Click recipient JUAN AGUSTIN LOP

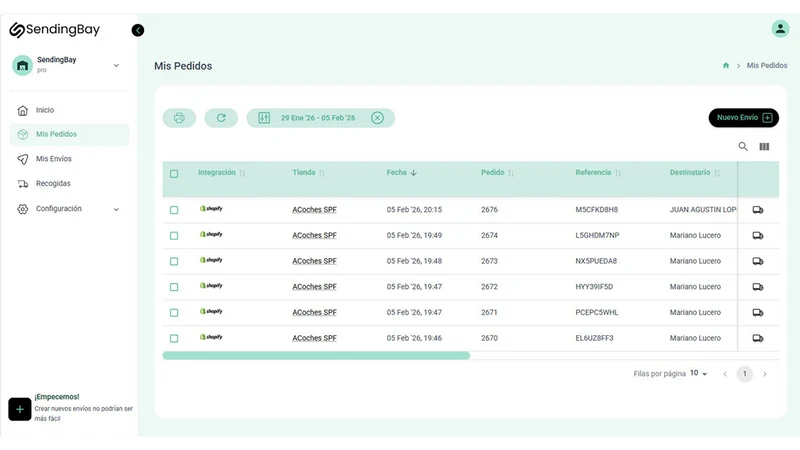pos(703,210)
